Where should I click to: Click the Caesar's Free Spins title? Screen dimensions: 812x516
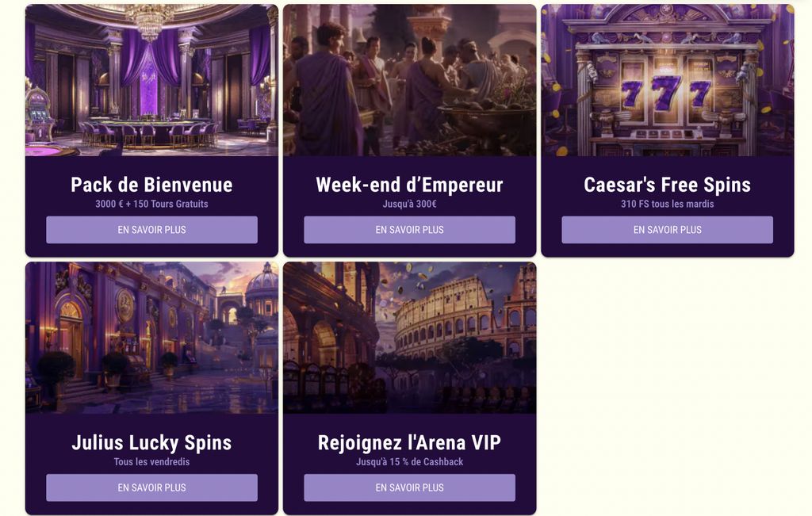(x=666, y=184)
